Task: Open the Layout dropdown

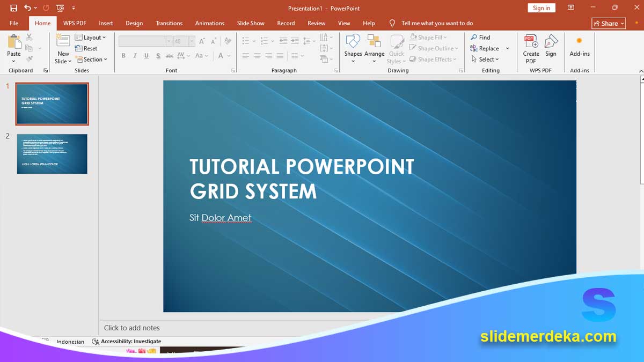Action: click(x=90, y=38)
